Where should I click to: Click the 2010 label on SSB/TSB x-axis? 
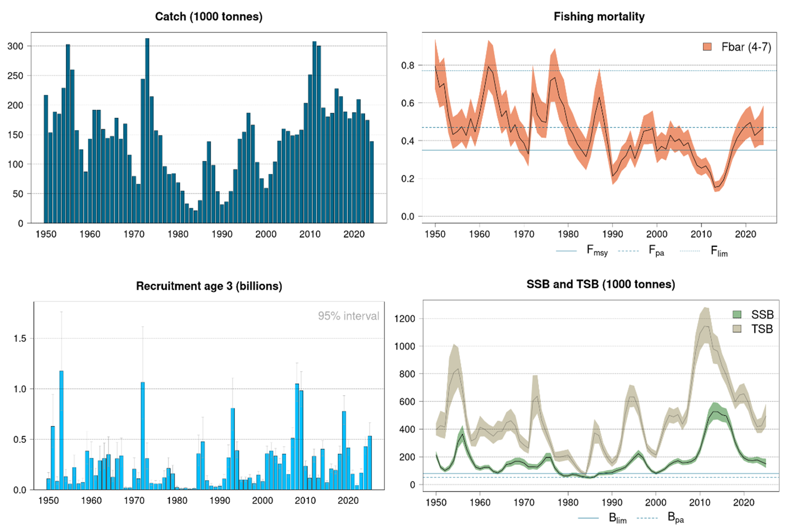tap(700, 502)
